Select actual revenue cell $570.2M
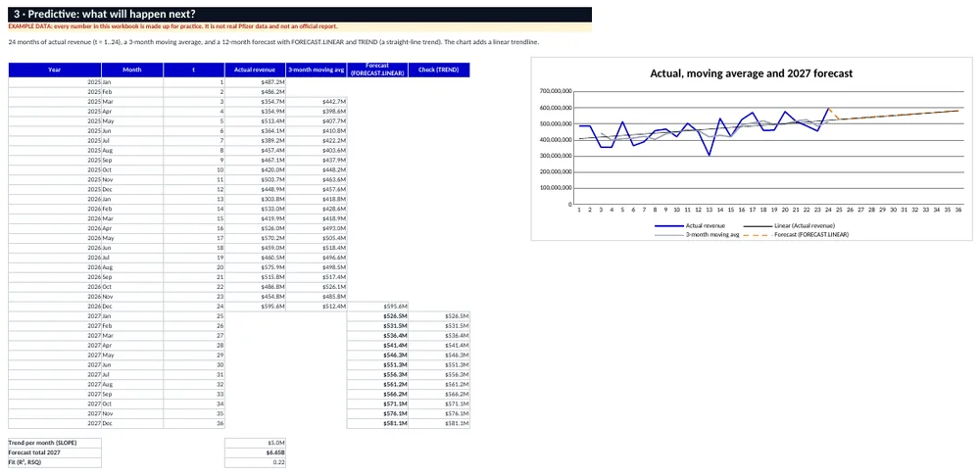 coord(255,237)
